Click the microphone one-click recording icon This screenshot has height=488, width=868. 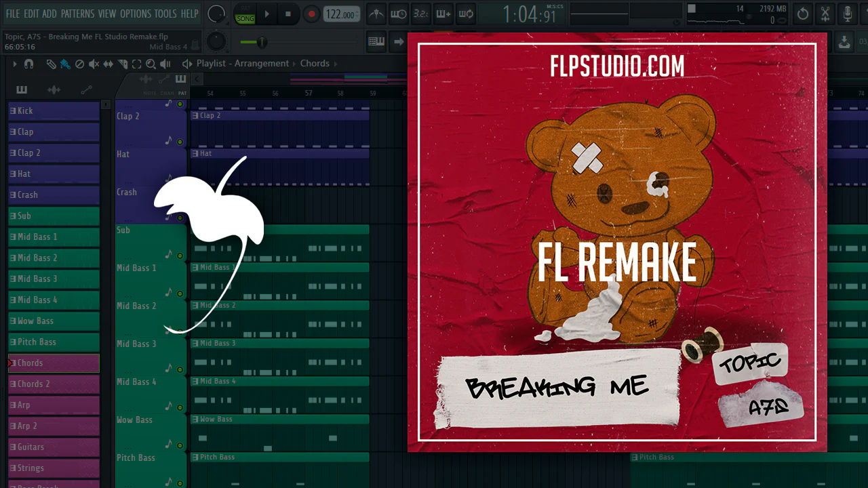click(x=848, y=14)
